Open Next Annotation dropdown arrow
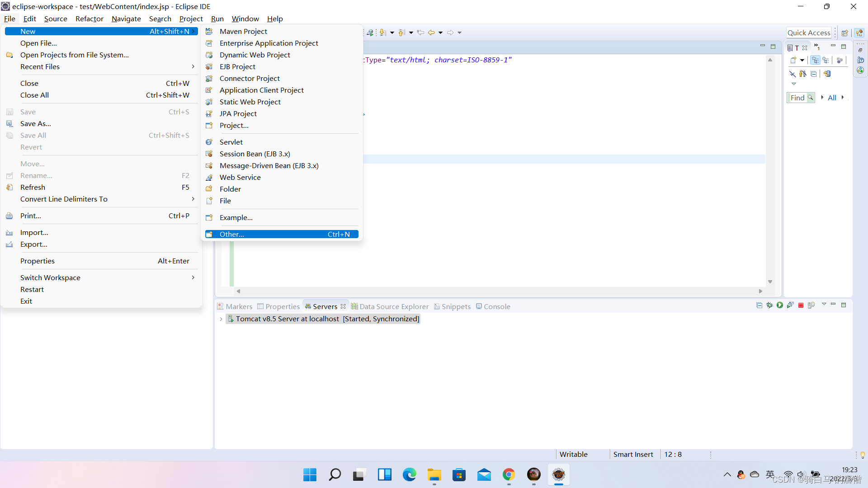Viewport: 868px width, 488px height. 392,33
